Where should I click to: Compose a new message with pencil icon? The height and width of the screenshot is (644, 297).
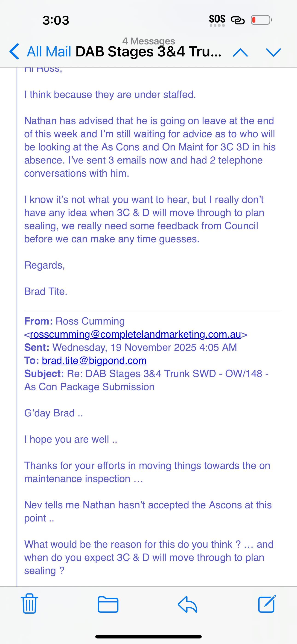pos(267,604)
